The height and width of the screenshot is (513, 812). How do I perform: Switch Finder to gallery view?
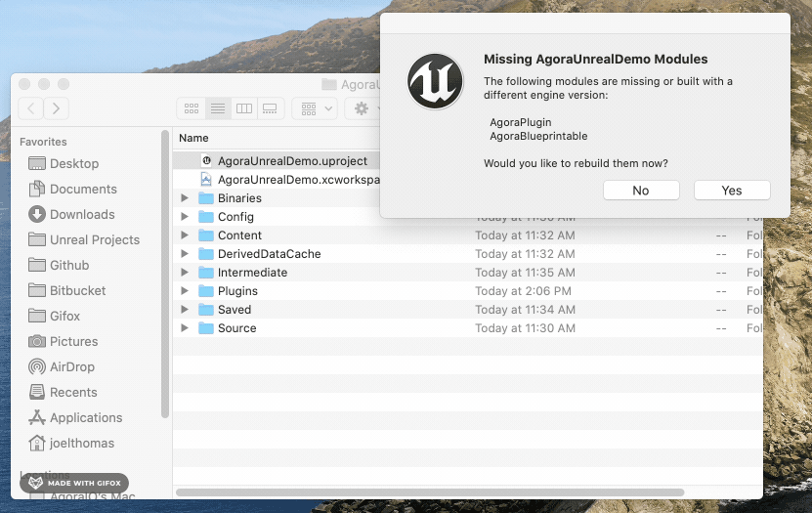[270, 108]
